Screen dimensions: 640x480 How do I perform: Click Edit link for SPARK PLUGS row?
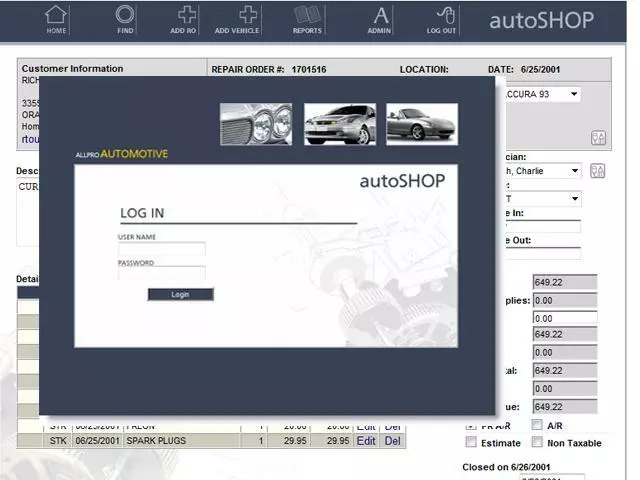point(366,441)
